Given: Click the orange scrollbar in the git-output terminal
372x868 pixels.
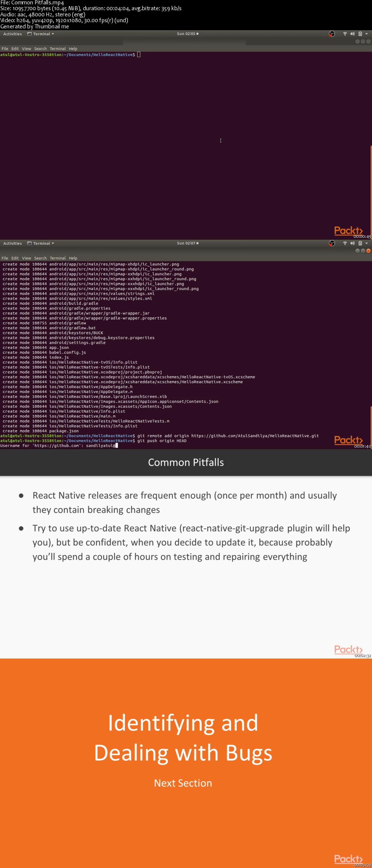Looking at the screenshot, I should click(x=371, y=427).
